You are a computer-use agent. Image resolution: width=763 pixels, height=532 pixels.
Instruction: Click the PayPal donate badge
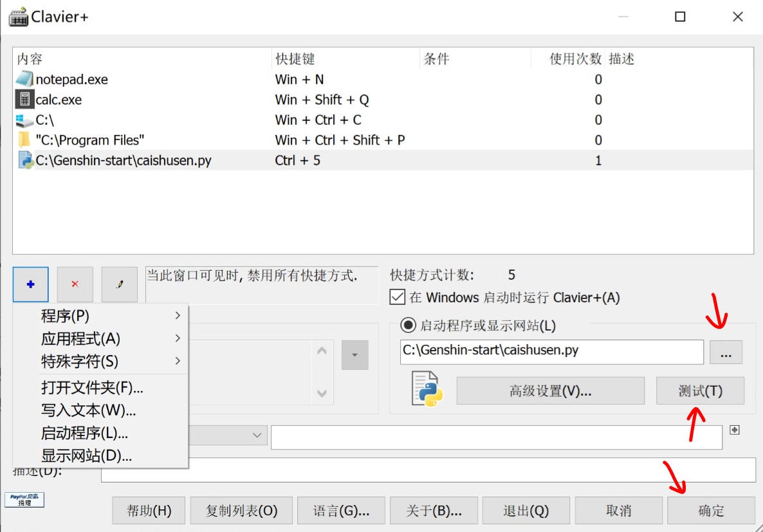coord(24,499)
